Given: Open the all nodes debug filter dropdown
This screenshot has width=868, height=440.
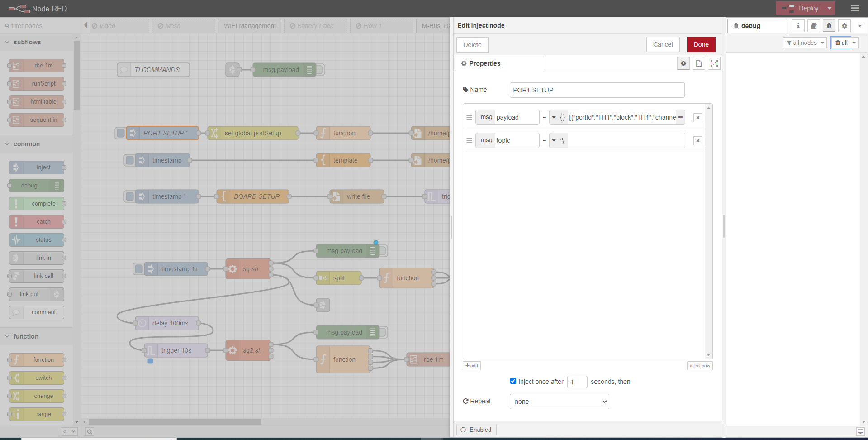Looking at the screenshot, I should [x=805, y=43].
